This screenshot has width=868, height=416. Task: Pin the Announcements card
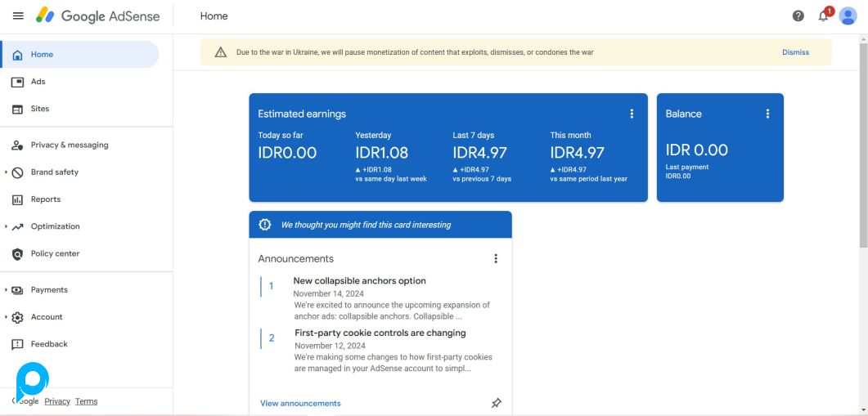(x=496, y=403)
